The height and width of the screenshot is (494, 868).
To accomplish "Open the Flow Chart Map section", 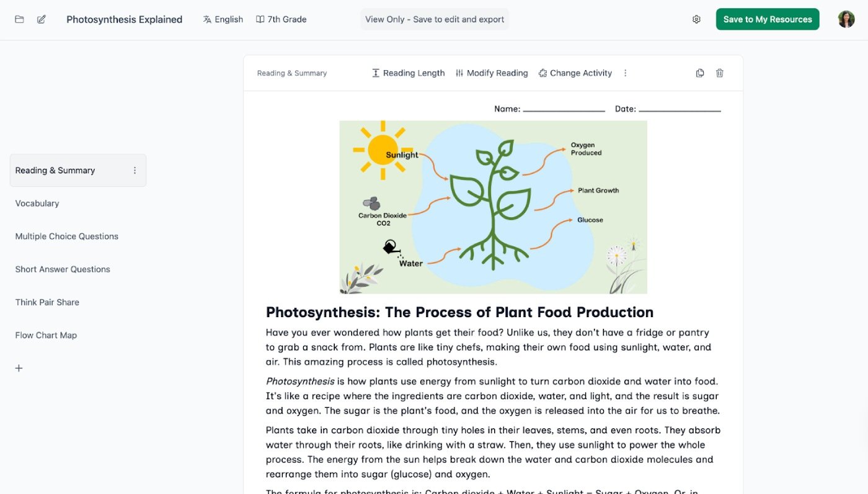I will [46, 335].
